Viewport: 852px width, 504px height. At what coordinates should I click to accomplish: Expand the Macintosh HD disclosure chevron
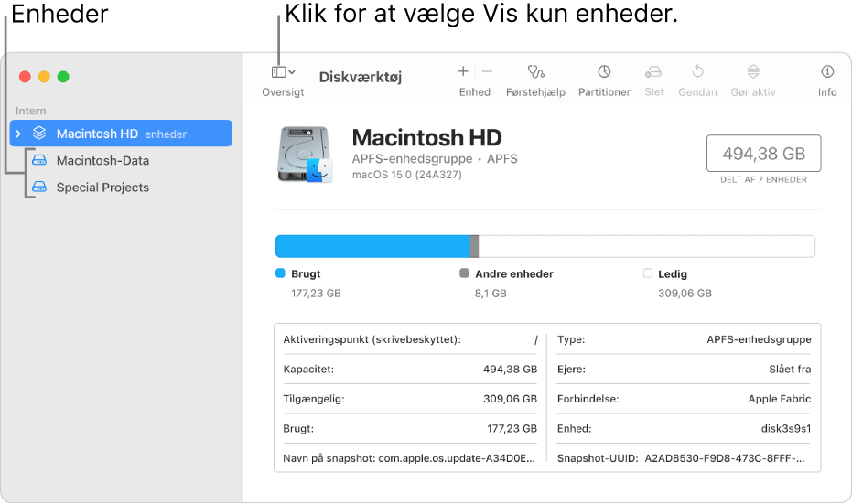[x=18, y=134]
